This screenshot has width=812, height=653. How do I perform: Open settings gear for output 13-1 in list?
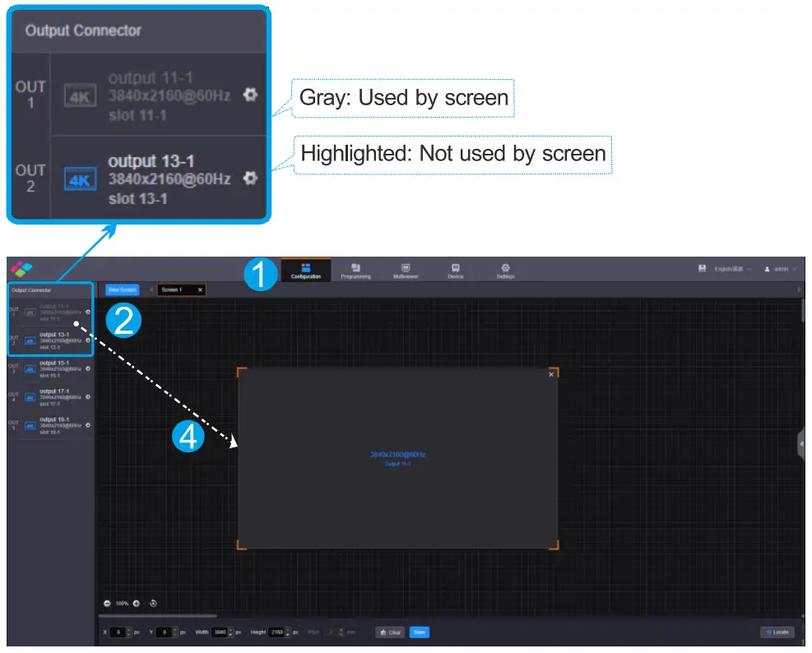tap(87, 340)
